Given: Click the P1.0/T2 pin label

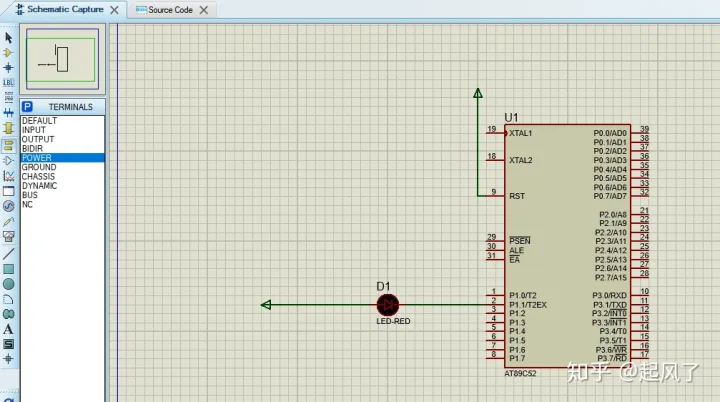Looking at the screenshot, I should click(523, 295).
